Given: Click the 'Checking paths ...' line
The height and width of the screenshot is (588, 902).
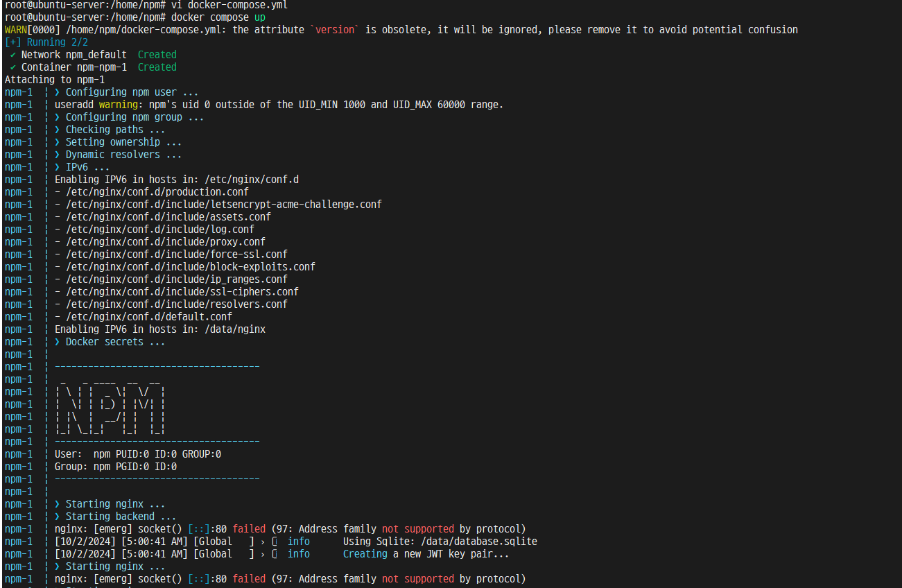Looking at the screenshot, I should pyautogui.click(x=110, y=130).
